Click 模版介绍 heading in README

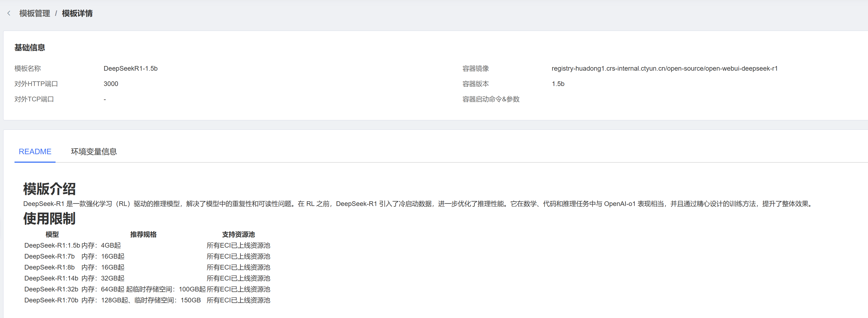(x=49, y=189)
